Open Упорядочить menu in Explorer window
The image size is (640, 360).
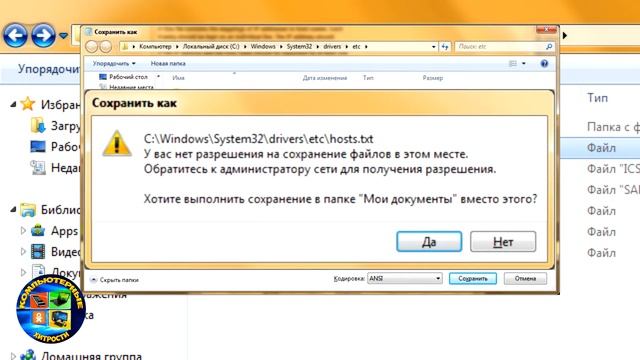[x=49, y=69]
